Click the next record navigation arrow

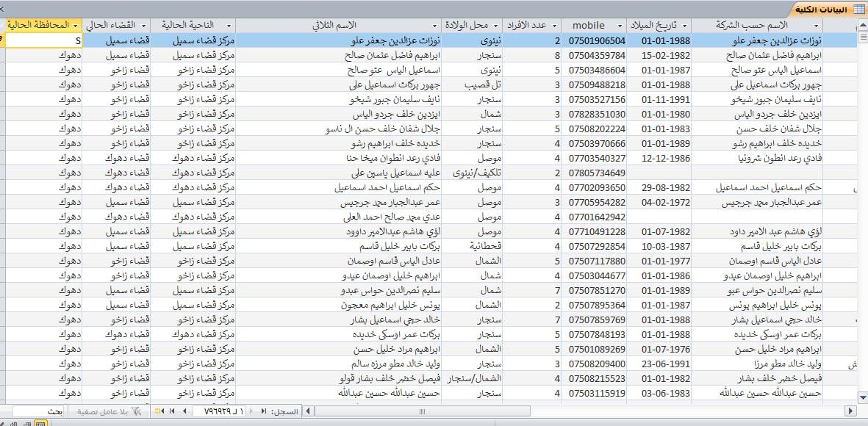pos(183,411)
